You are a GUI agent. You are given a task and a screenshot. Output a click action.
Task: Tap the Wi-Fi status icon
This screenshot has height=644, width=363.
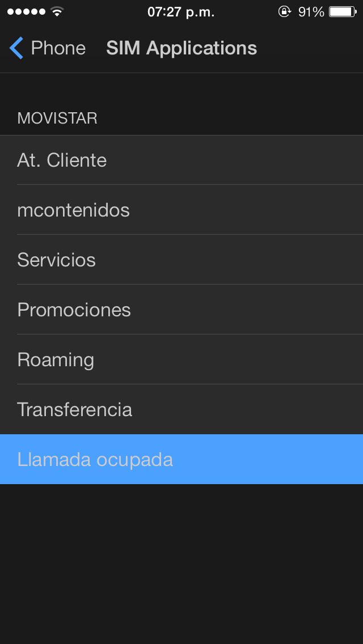[x=57, y=12]
